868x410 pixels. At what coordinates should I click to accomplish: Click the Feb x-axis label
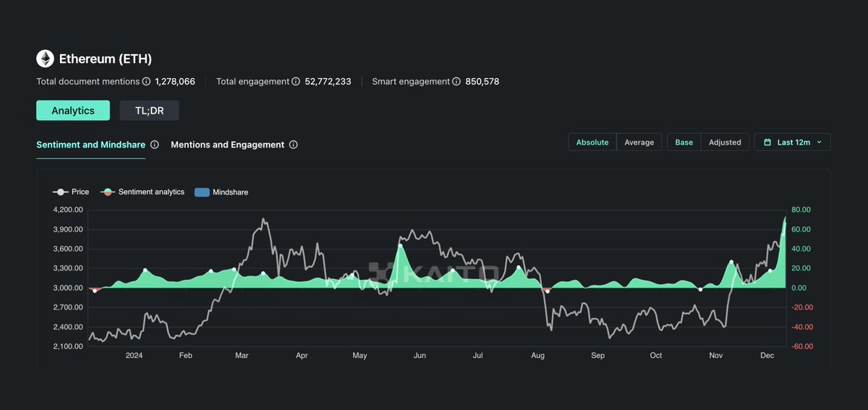[x=185, y=356]
